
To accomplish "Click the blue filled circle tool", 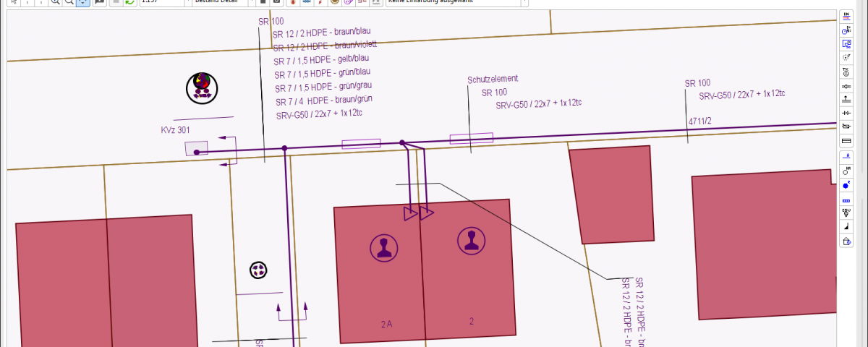I will coord(846,184).
